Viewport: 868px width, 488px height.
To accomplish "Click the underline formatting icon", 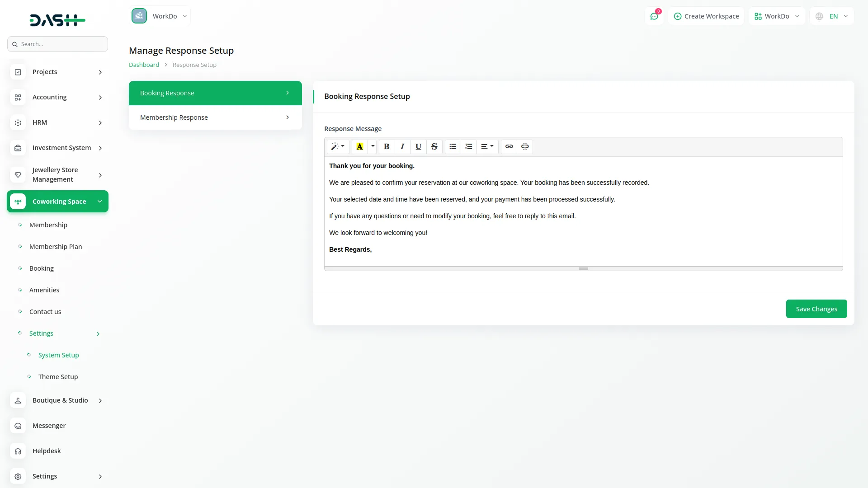I will 418,146.
